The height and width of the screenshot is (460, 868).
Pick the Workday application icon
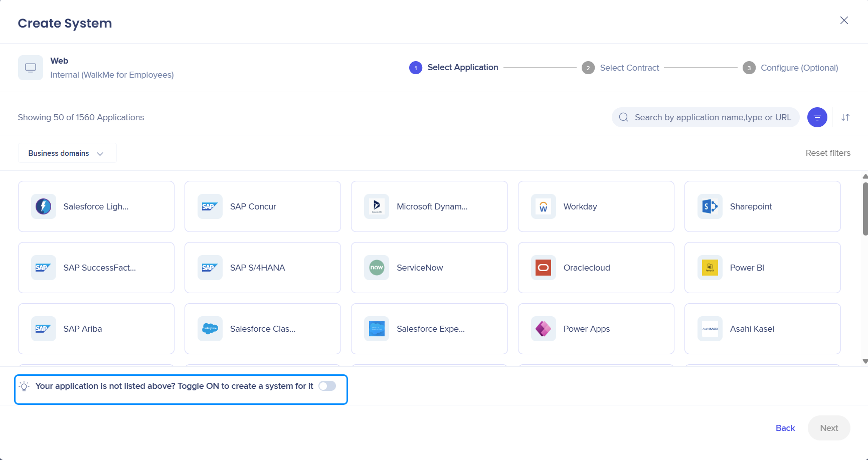coord(543,206)
